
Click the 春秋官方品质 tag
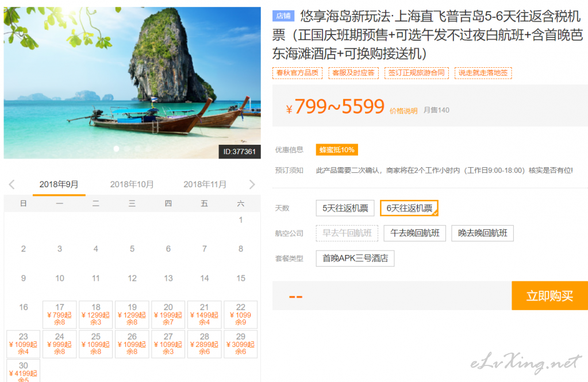(x=297, y=73)
